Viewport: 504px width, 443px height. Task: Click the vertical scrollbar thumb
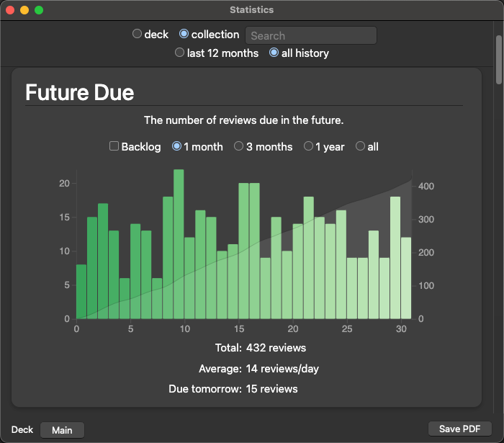click(499, 60)
